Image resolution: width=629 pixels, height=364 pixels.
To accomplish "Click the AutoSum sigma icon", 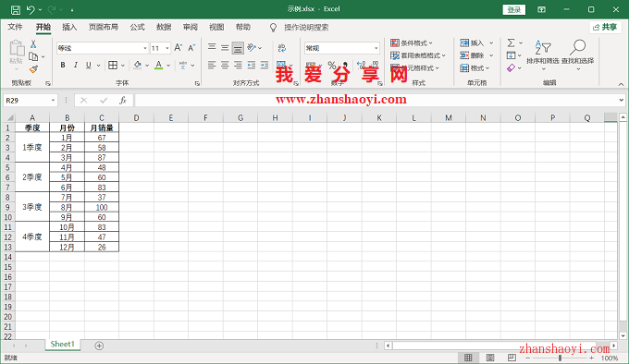I will pos(511,42).
